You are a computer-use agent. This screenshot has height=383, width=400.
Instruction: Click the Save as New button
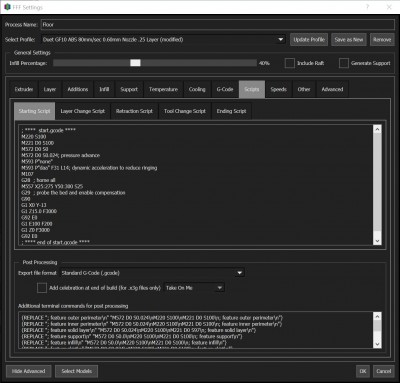pyautogui.click(x=349, y=39)
